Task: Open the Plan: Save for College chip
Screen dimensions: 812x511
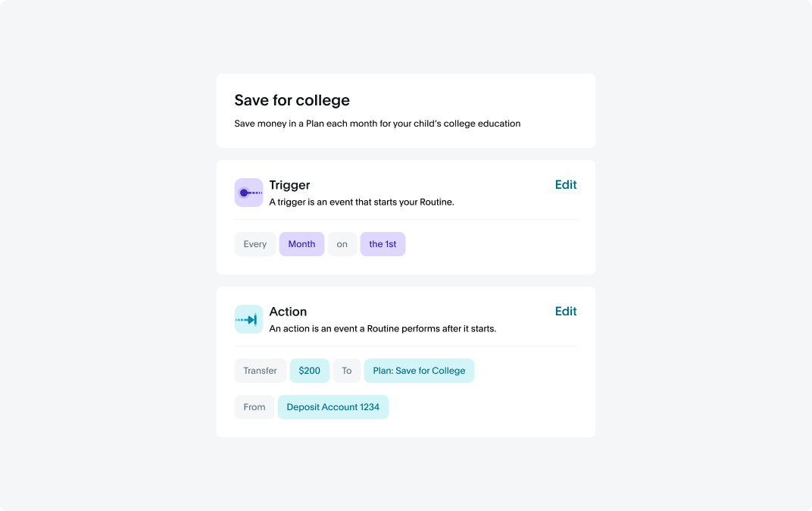Action: click(x=419, y=371)
